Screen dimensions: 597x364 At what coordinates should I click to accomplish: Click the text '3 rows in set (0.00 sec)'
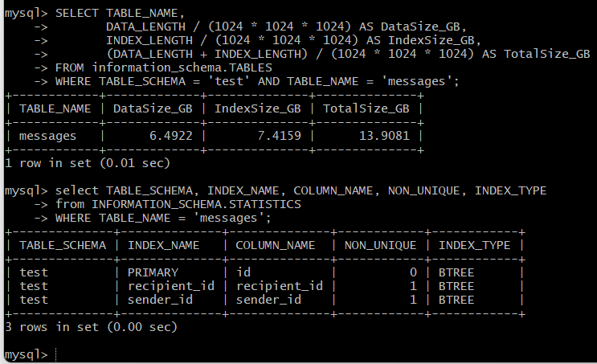(92, 327)
